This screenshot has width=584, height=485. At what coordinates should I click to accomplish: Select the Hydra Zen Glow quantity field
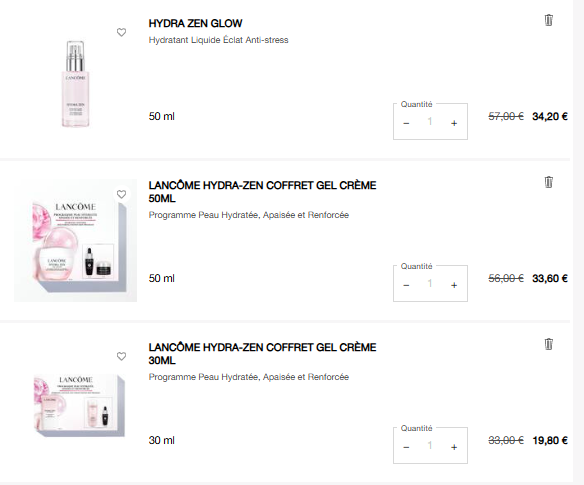coord(430,121)
